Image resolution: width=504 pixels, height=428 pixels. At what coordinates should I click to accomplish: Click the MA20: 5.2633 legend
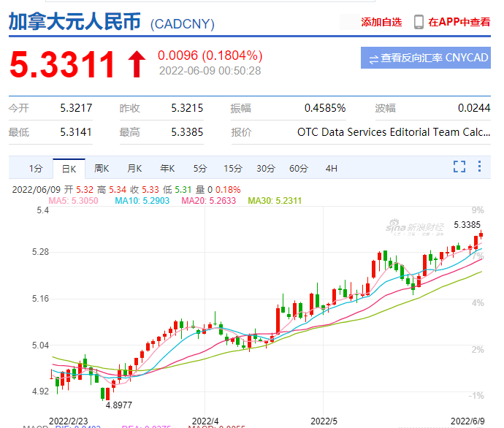point(209,201)
